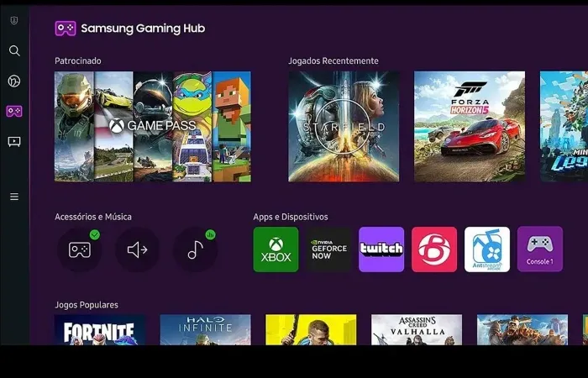Screen dimensions: 588x378
Task: Open the game tile right of Valhalla
Action: pyautogui.click(x=522, y=329)
